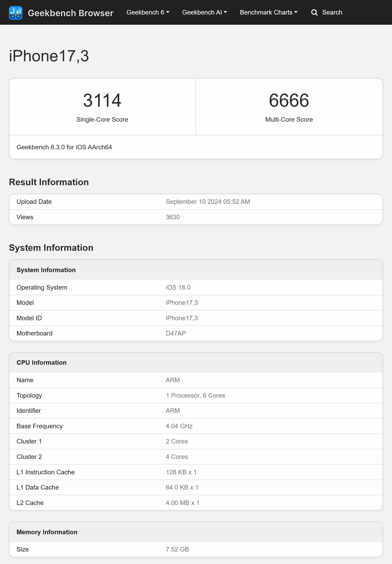
Task: Select the Result Information heading
Action: [x=49, y=182]
